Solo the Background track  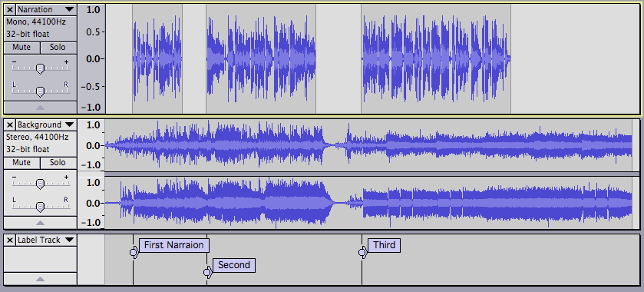[x=58, y=163]
